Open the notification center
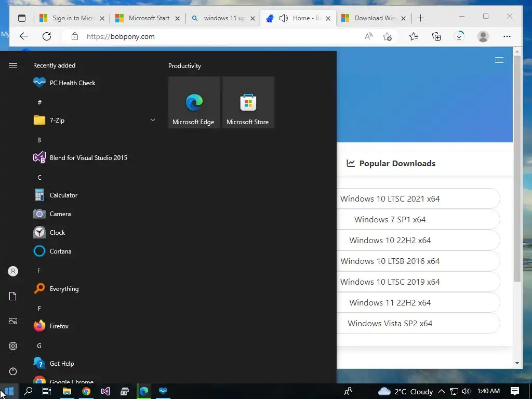Image resolution: width=532 pixels, height=399 pixels. click(x=515, y=391)
